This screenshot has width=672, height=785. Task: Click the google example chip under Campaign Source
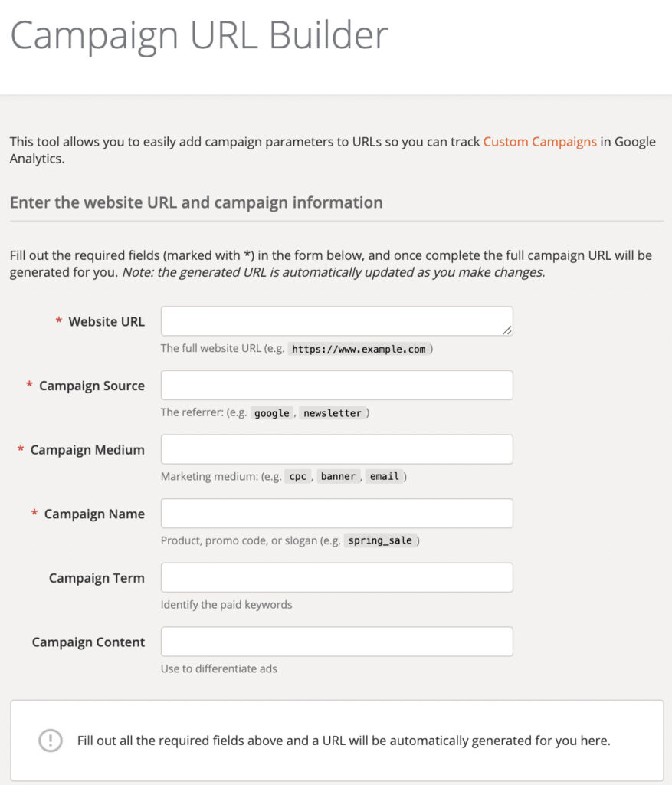pyautogui.click(x=271, y=413)
